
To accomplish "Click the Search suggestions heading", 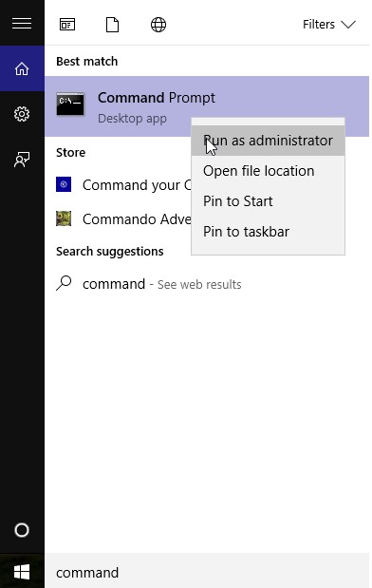I will pos(110,251).
